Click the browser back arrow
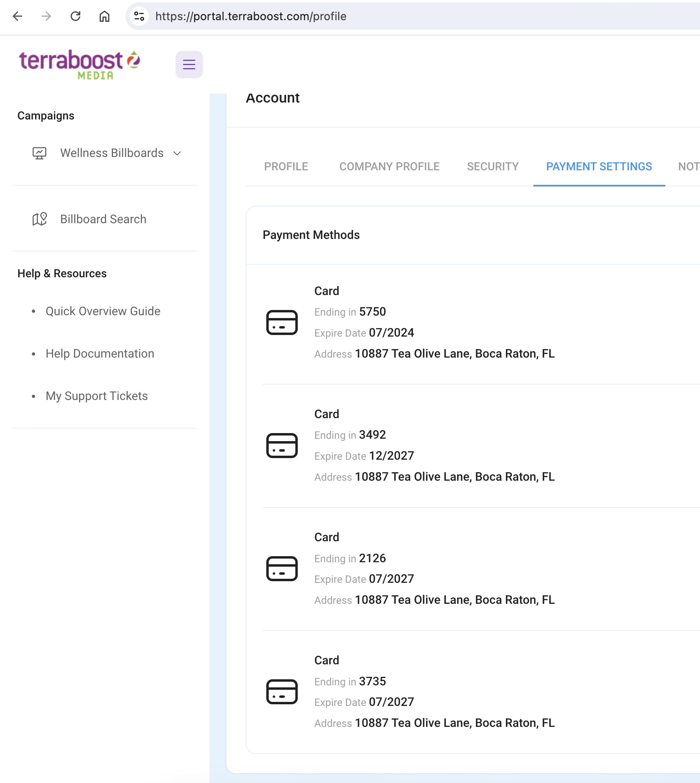This screenshot has height=783, width=700. coord(17,17)
